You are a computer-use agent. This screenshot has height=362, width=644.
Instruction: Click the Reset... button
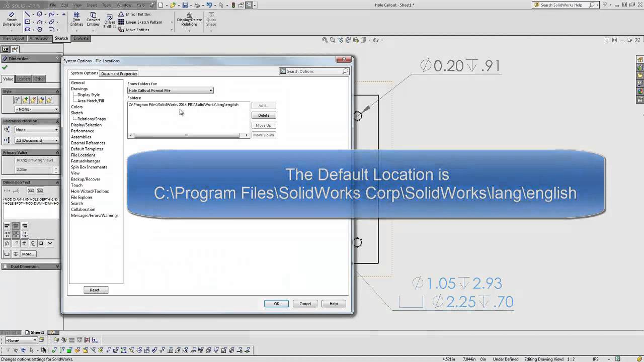96,290
